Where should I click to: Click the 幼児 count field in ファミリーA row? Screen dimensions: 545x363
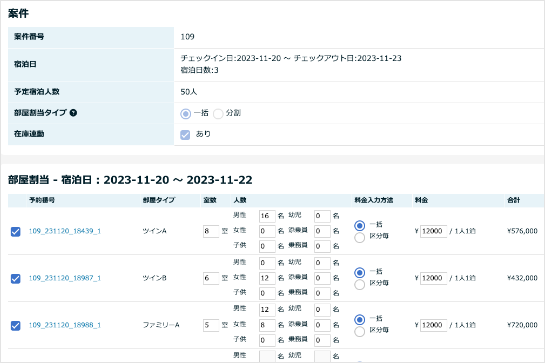coord(322,309)
